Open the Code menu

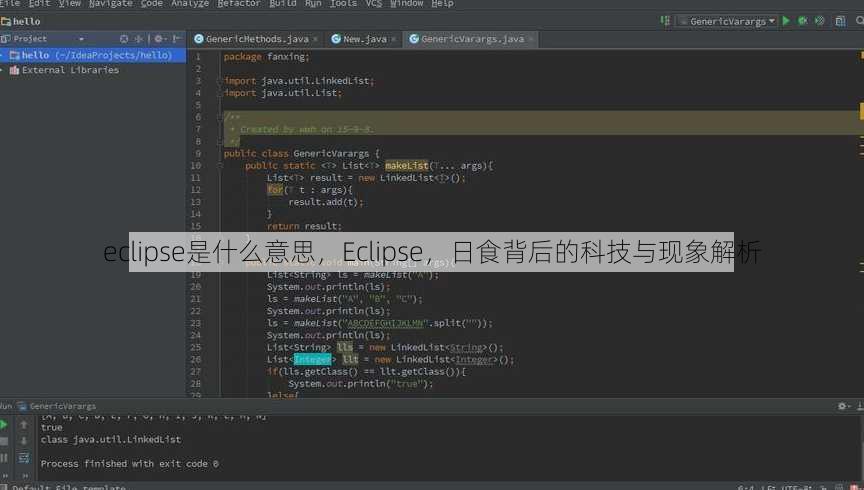point(152,4)
